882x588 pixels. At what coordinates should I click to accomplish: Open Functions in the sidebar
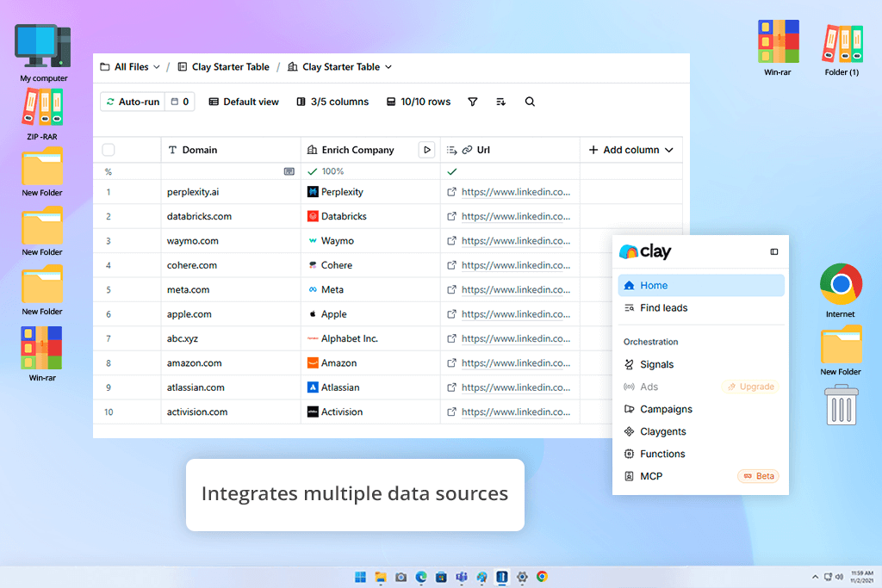click(x=701, y=455)
